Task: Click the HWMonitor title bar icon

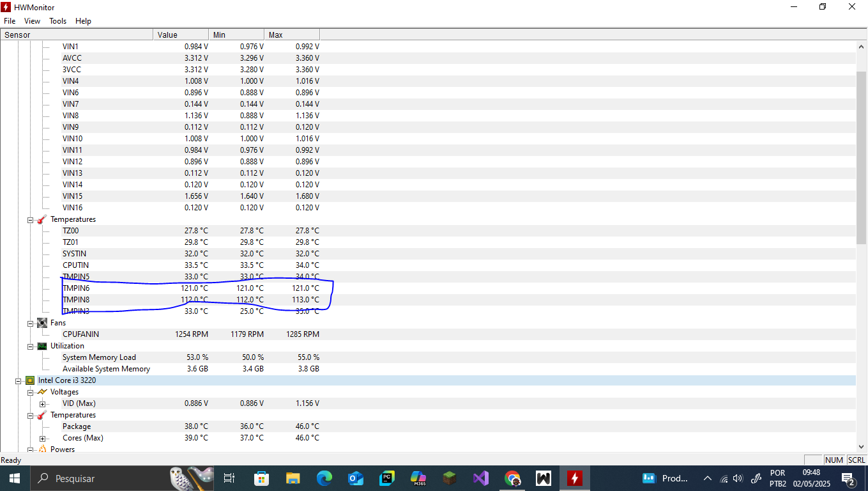Action: (6, 7)
